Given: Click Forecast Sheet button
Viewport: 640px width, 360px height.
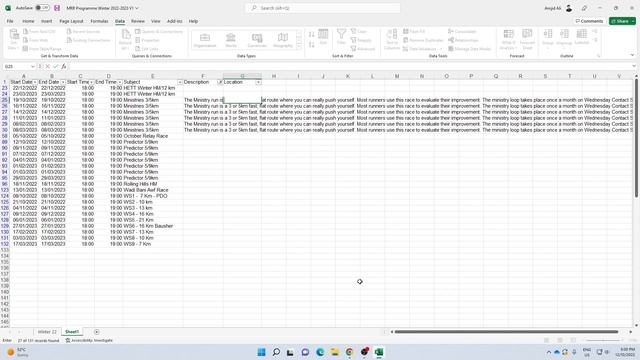Looking at the screenshot, I should [527, 40].
